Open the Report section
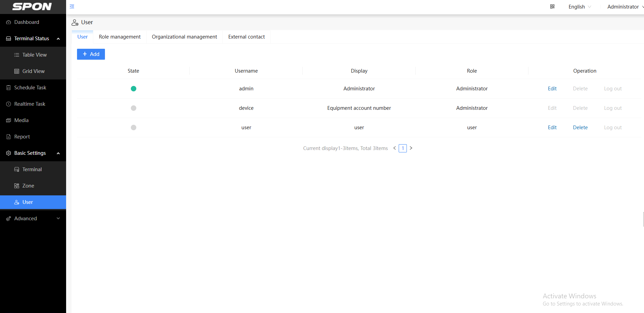The height and width of the screenshot is (313, 644). 22,137
